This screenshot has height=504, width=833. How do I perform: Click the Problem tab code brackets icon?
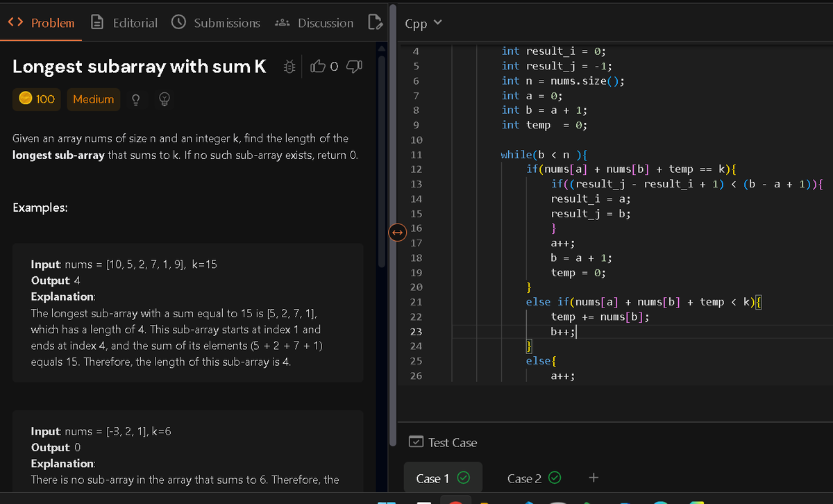(x=16, y=23)
